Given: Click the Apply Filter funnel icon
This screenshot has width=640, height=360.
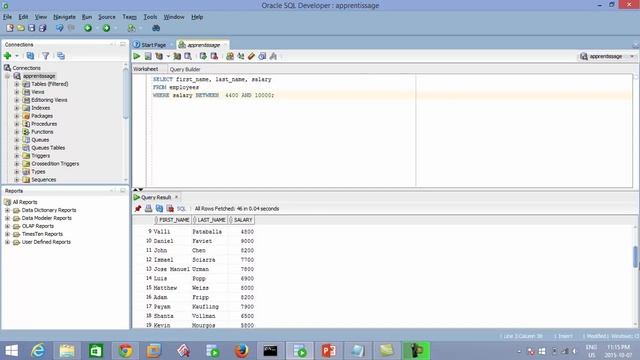Looking at the screenshot, I should pyautogui.click(x=46, y=56).
